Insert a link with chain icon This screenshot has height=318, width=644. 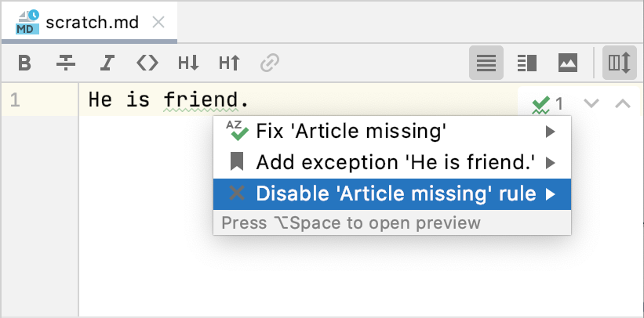coord(270,63)
